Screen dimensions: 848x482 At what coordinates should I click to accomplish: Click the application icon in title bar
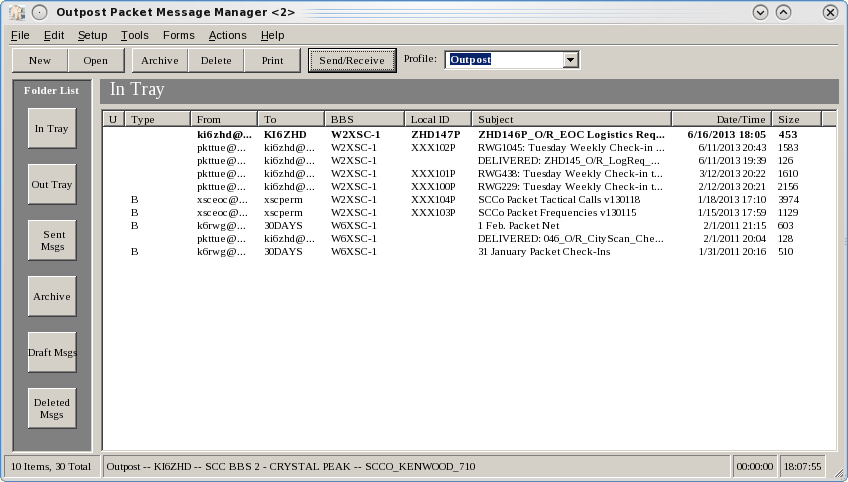click(16, 13)
